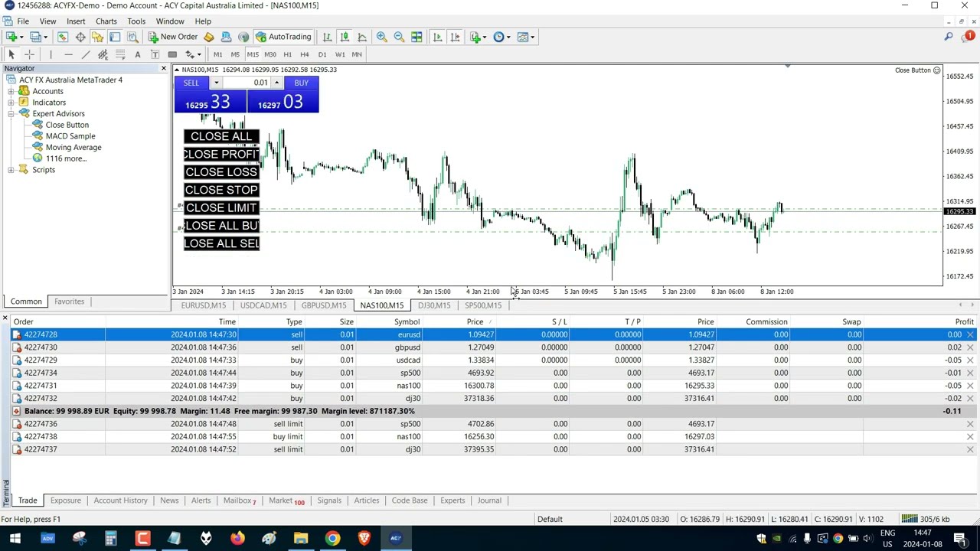
Task: Open the Strategy Tester icon
Action: click(x=132, y=37)
